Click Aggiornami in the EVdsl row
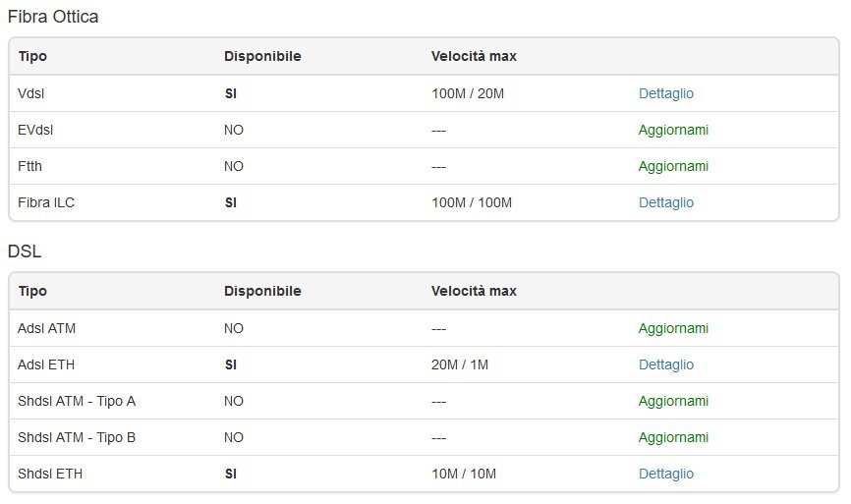 click(x=673, y=130)
